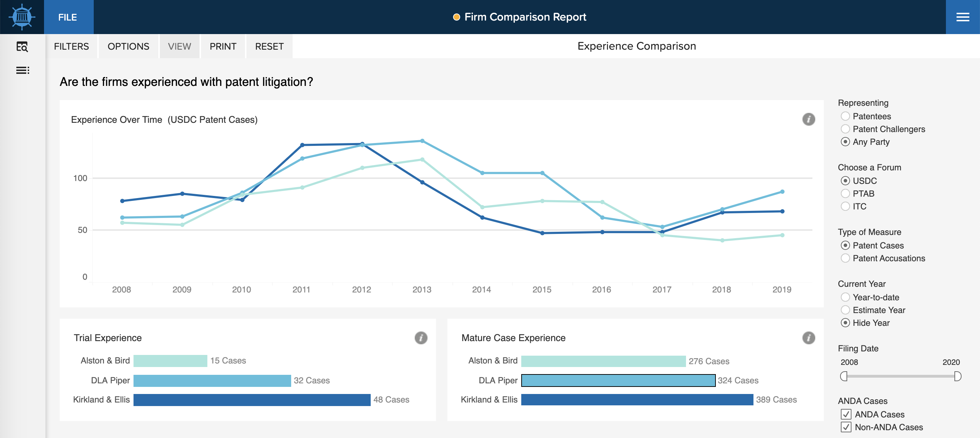Switch to the VIEW tab

180,46
